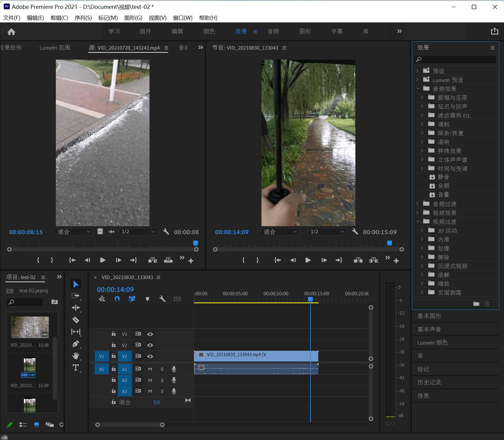This screenshot has height=440, width=504.
Task: Toggle V1 track output eye icon
Action: [x=150, y=356]
